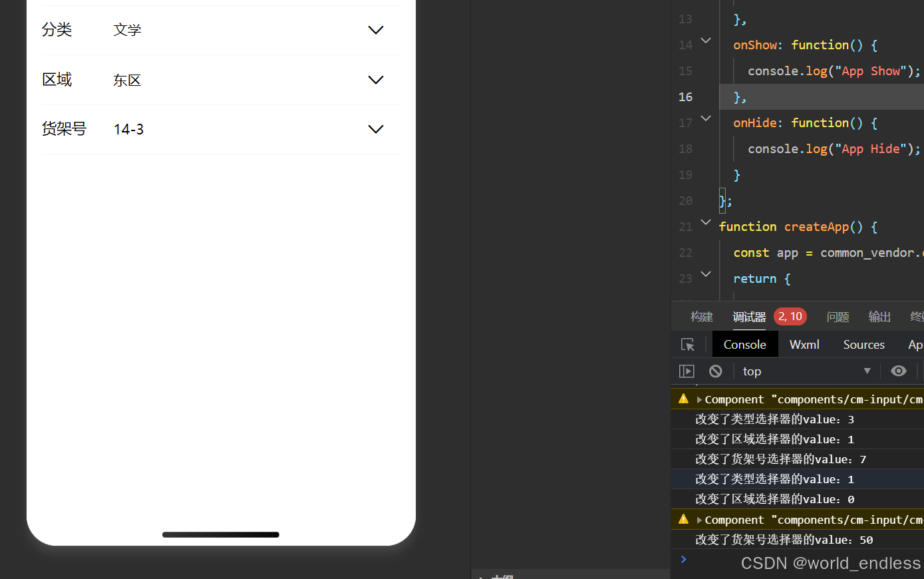Select the 14-3 shelf number value

[128, 130]
